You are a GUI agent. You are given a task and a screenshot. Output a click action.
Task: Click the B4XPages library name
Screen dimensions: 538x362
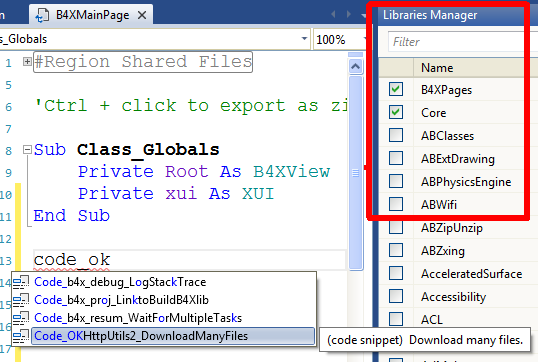coord(446,90)
